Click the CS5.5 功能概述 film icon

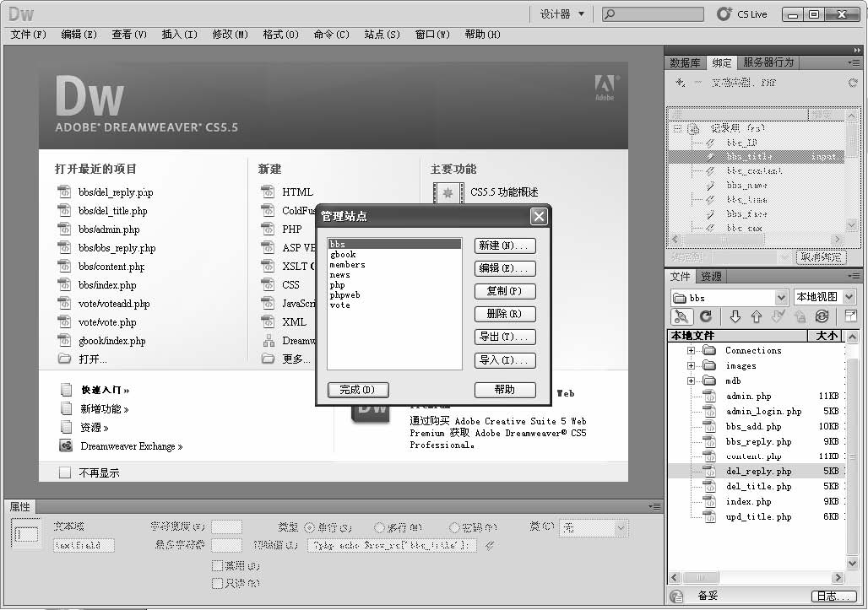tap(448, 193)
